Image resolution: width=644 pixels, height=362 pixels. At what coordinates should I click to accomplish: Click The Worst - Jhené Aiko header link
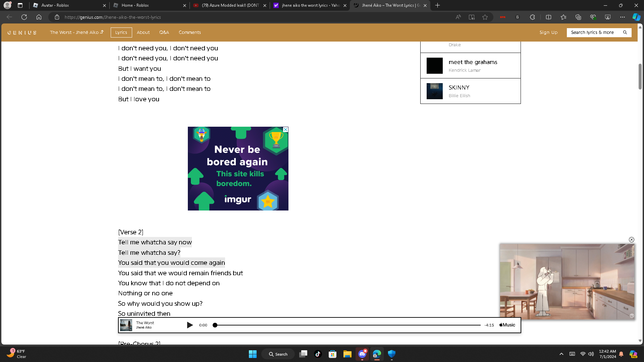click(77, 33)
